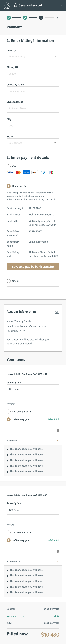Click the Edit link for Account information
This screenshot has height=644, width=66.
tap(57, 312)
